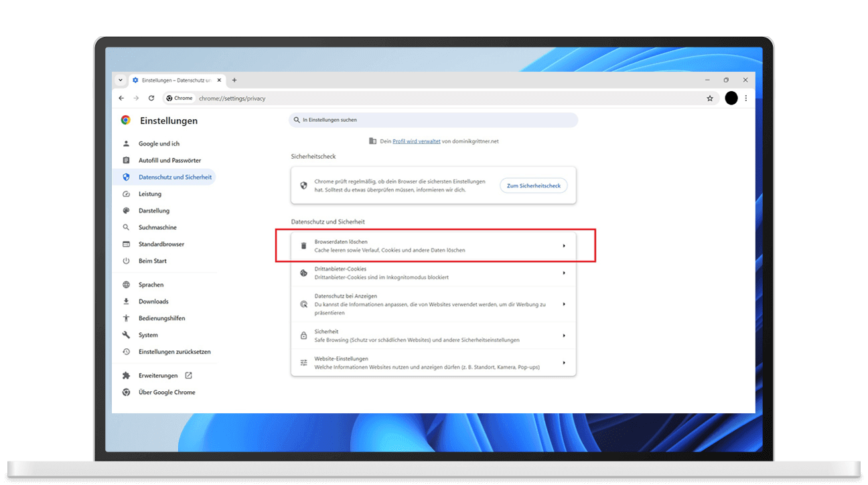The image size is (868, 485).
Task: Click the cookie icon in Drittanbieter-Cookies
Action: click(303, 273)
